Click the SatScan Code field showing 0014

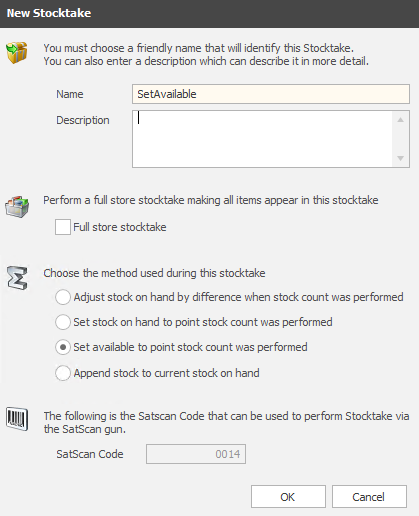(x=196, y=454)
